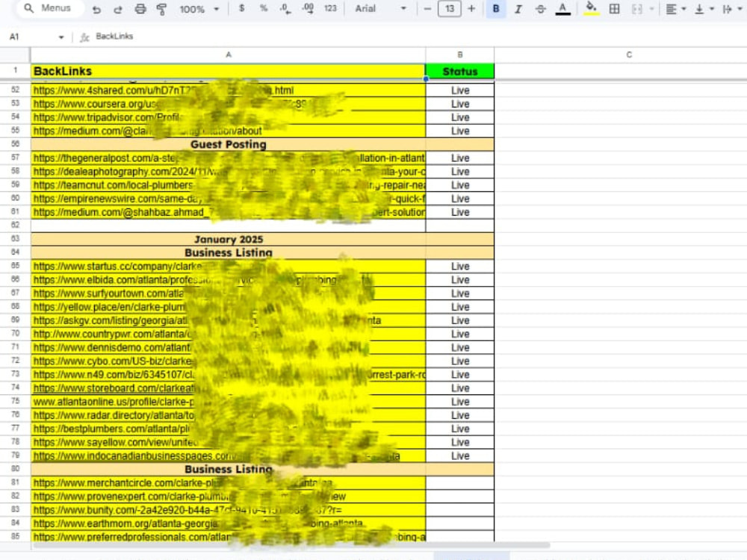Decrease decimal places icon
The height and width of the screenshot is (560, 747).
tap(285, 8)
